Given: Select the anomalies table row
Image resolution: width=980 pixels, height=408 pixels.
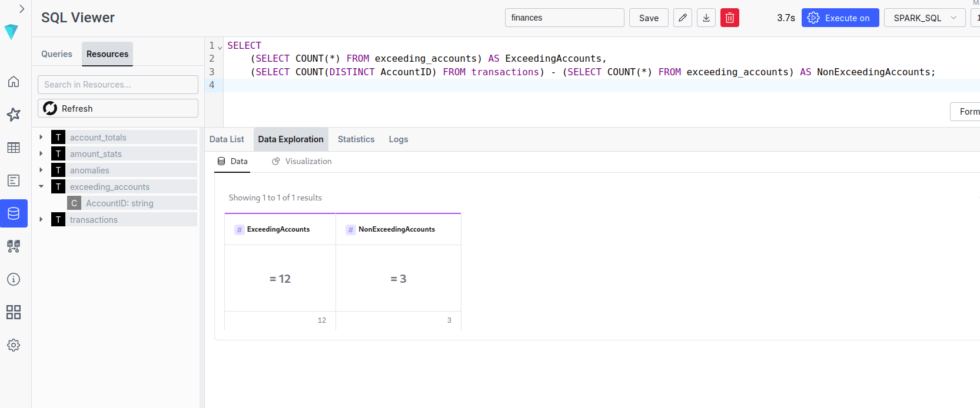Looking at the screenshot, I should point(124,170).
